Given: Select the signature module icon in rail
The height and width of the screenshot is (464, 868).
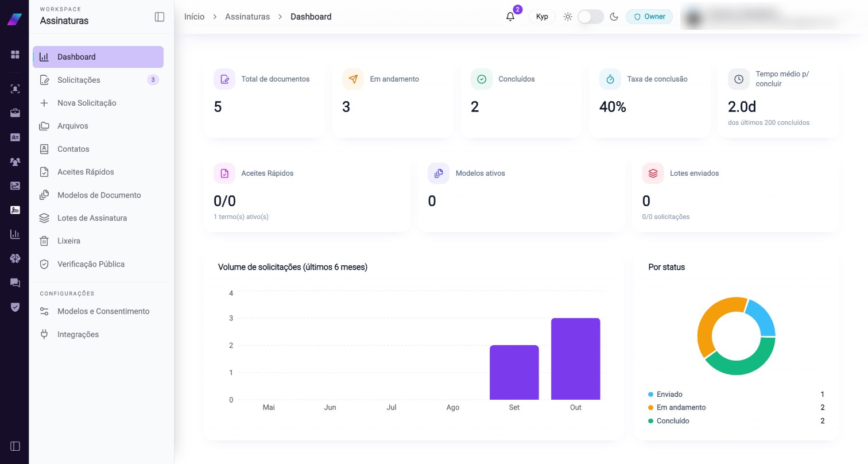Looking at the screenshot, I should point(15,210).
